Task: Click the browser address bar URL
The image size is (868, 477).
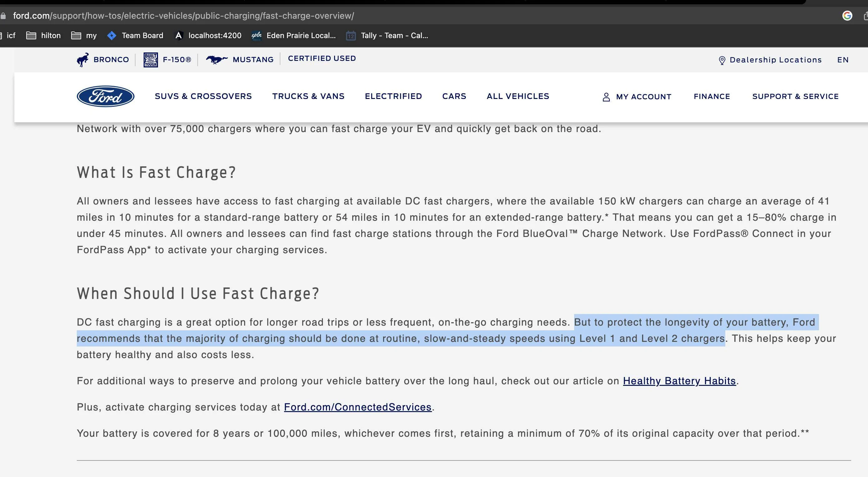Action: (x=184, y=16)
